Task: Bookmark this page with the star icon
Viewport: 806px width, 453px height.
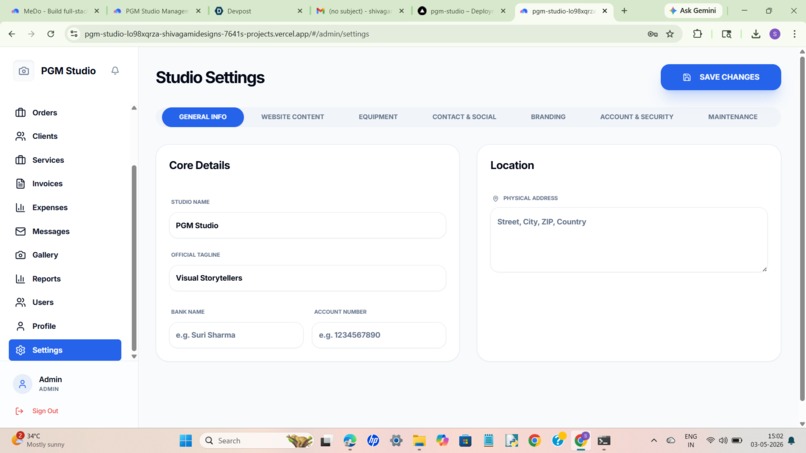Action: 670,34
